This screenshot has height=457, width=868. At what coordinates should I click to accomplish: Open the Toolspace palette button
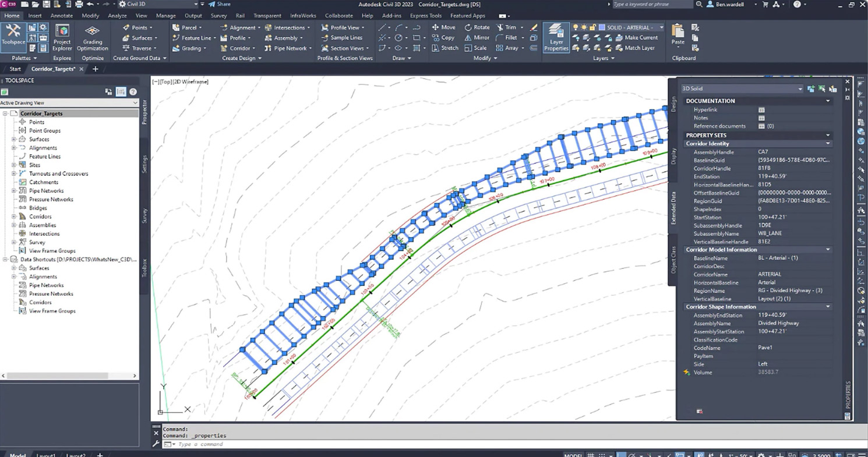click(x=13, y=36)
